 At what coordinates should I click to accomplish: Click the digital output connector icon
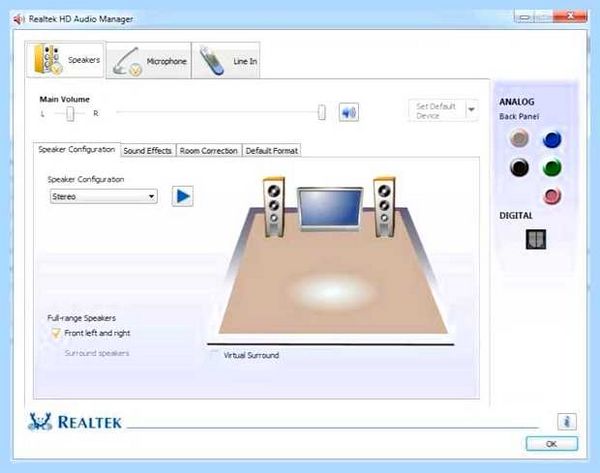pos(536,240)
